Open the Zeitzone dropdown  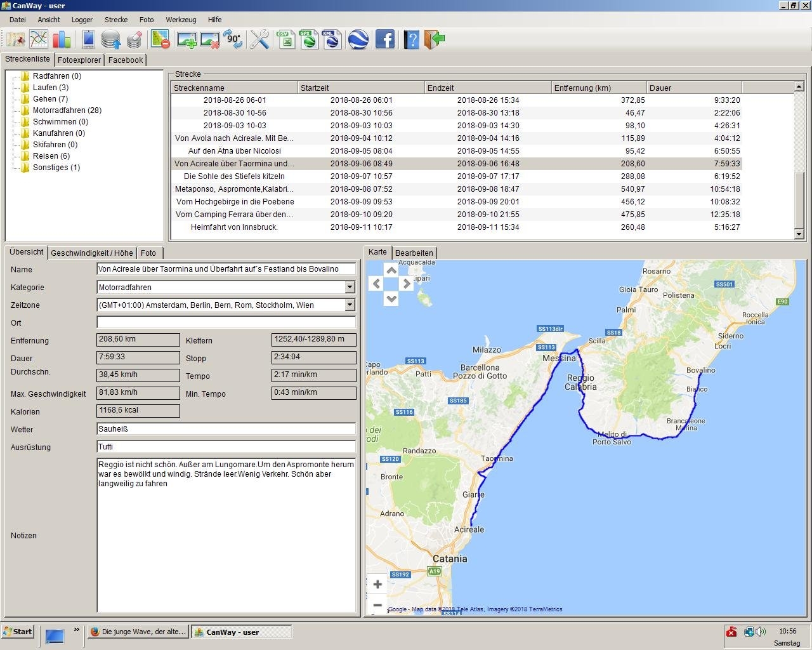coord(350,305)
